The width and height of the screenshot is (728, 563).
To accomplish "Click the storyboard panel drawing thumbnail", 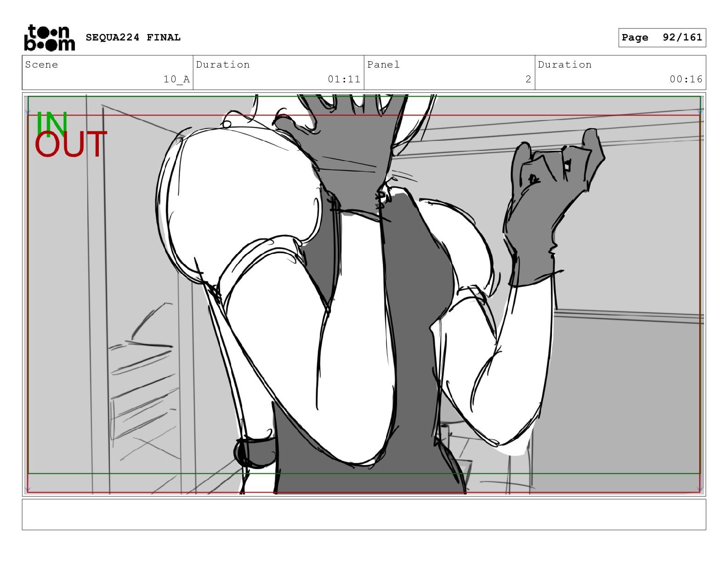I will [x=364, y=294].
